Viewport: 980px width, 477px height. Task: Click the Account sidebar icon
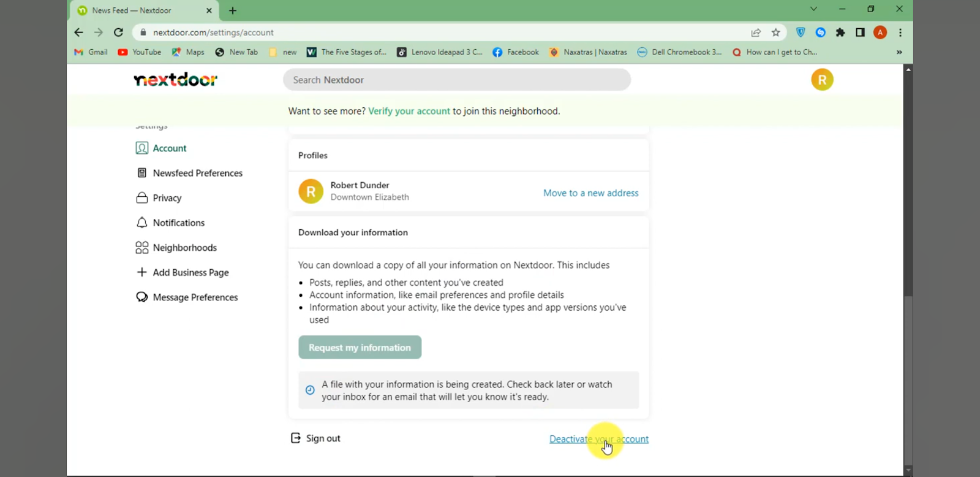[x=142, y=148]
